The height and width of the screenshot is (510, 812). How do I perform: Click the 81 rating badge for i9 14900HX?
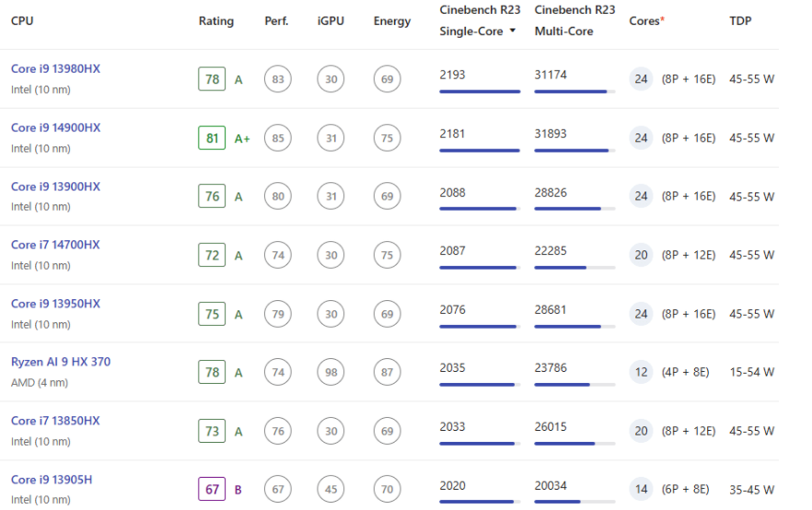point(213,138)
